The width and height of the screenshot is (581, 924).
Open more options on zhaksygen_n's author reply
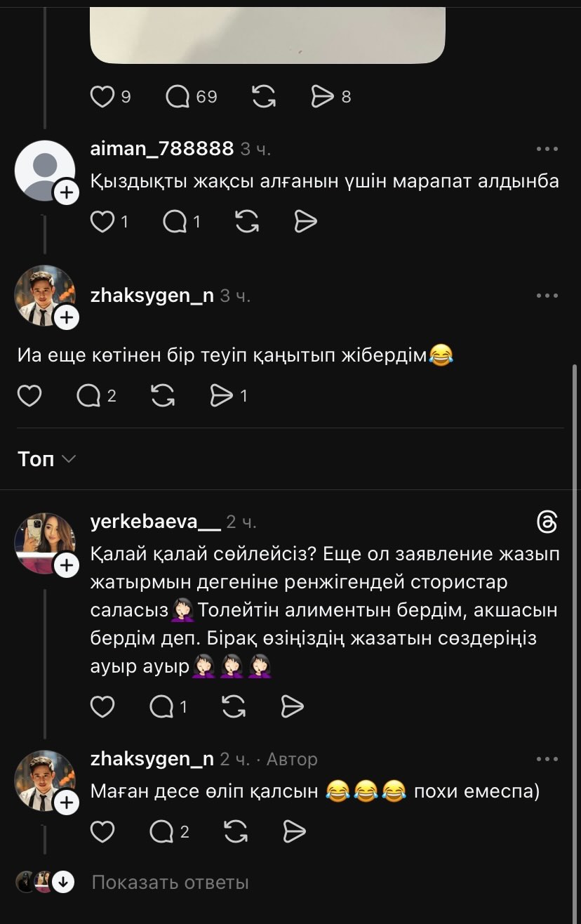click(547, 759)
